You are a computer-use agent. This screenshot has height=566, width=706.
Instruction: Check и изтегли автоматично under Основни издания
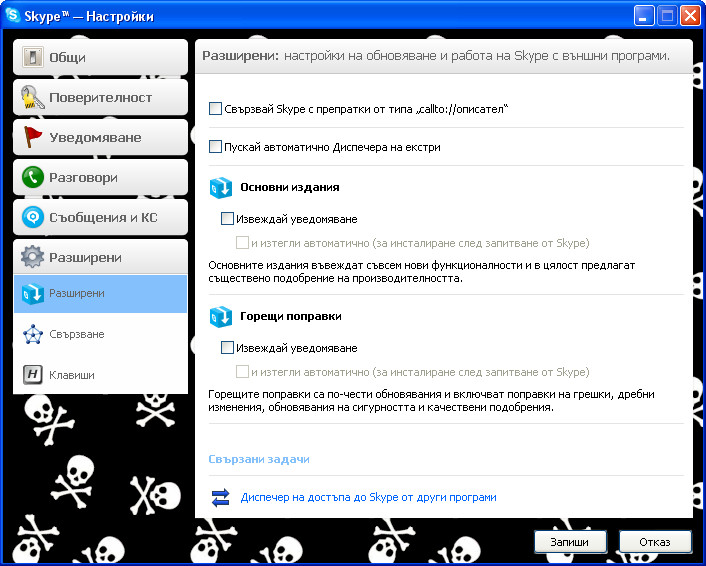(242, 243)
